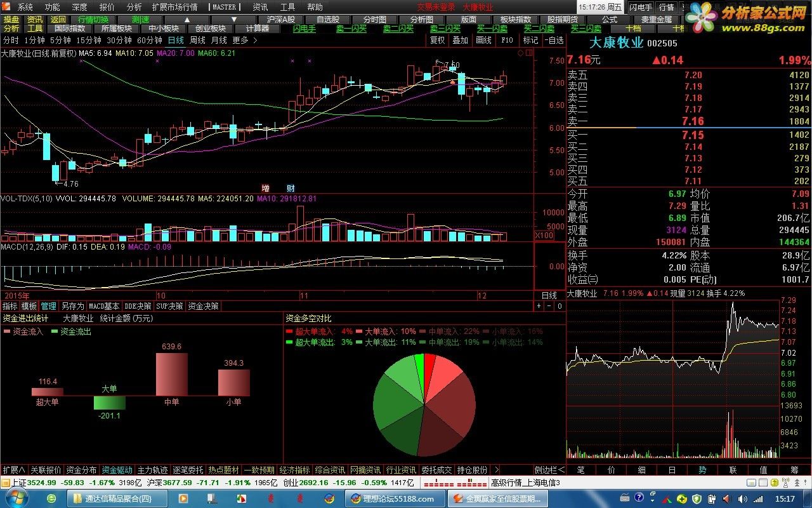Click the 闪电手 quick trade link
The image size is (812, 508).
(304, 28)
